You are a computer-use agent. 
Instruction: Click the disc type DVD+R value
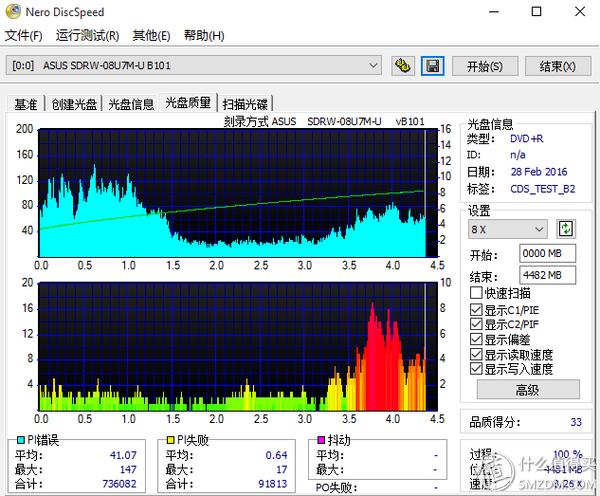coord(527,139)
